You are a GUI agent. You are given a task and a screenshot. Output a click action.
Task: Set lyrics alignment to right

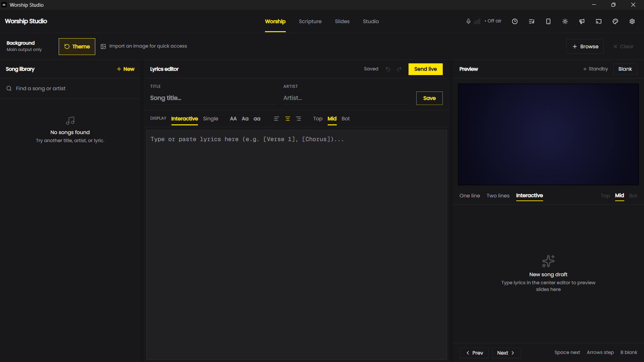299,119
